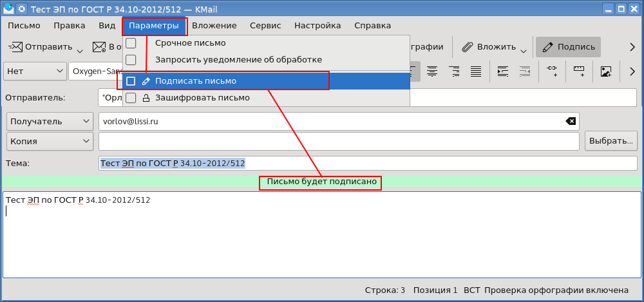Viewport: 644px width, 302px height.
Task: Attach a file with the Вложить paperclip
Action: [x=489, y=47]
